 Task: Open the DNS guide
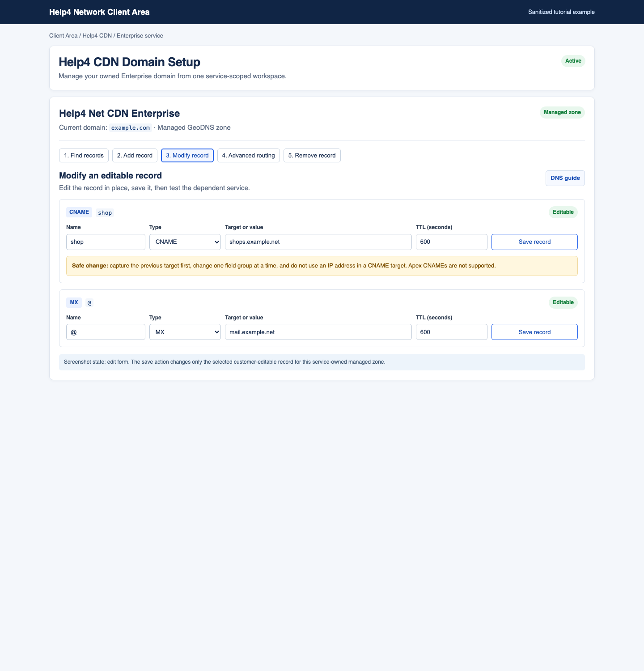pyautogui.click(x=565, y=178)
